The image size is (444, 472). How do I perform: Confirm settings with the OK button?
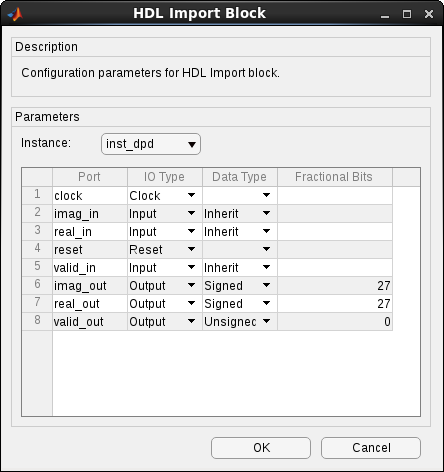[261, 448]
